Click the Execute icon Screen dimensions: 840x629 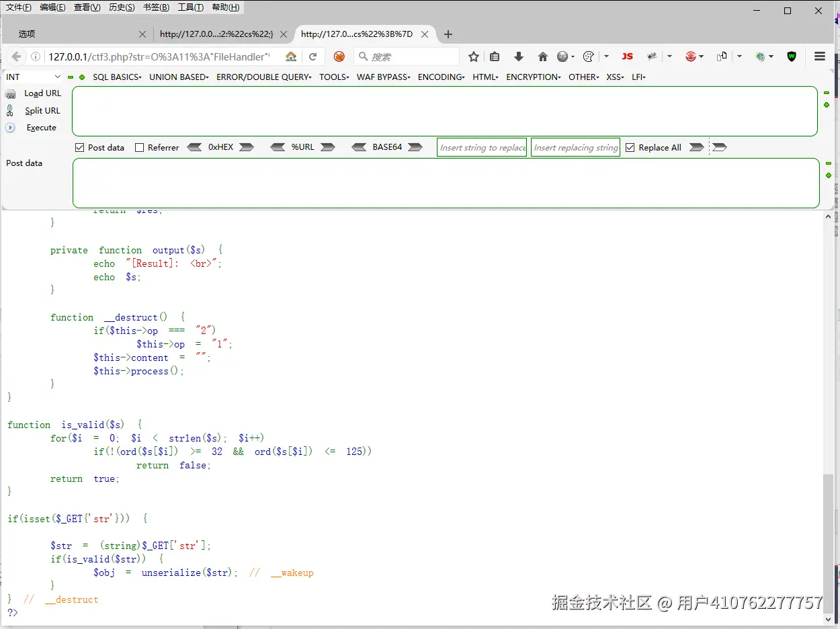click(x=9, y=127)
